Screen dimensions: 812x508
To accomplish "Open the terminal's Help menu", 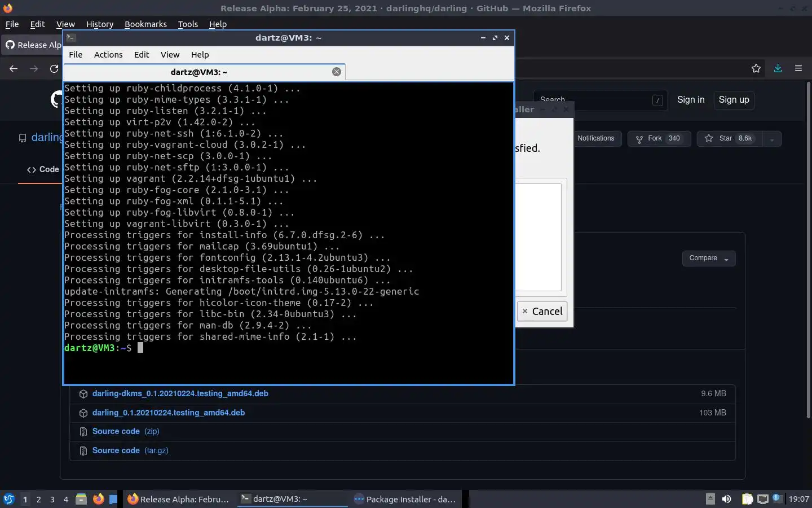I will click(200, 55).
